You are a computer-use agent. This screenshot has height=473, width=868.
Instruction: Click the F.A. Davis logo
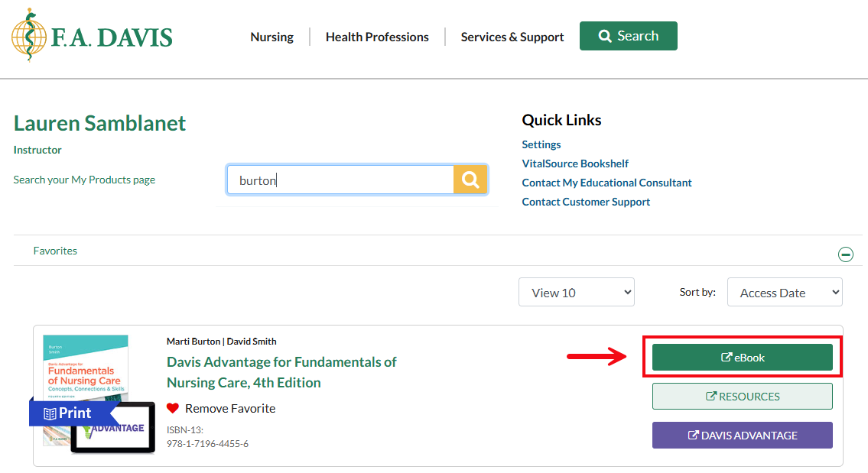point(92,35)
